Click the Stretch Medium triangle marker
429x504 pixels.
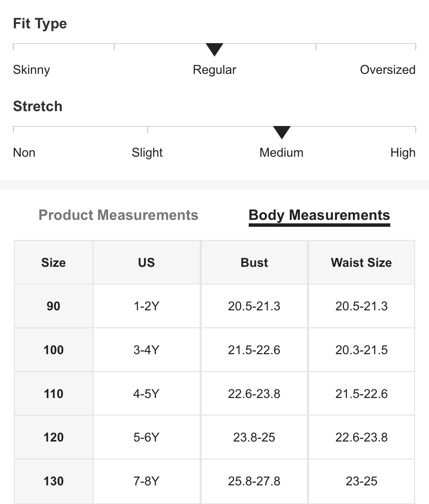pos(282,132)
